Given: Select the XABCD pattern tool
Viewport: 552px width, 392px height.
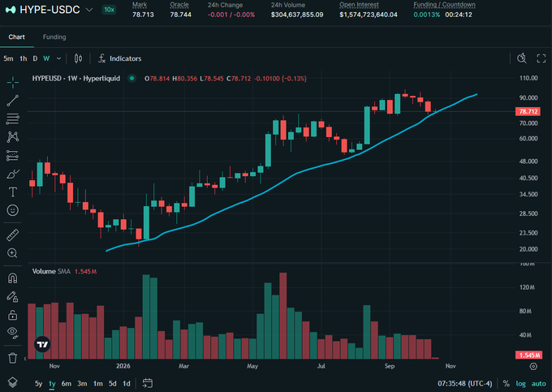Looking at the screenshot, I should tap(13, 137).
